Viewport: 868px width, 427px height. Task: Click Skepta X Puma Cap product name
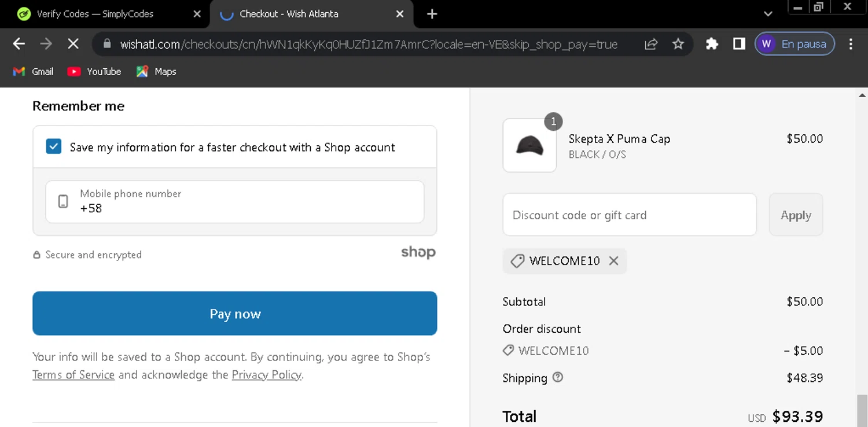(x=619, y=139)
